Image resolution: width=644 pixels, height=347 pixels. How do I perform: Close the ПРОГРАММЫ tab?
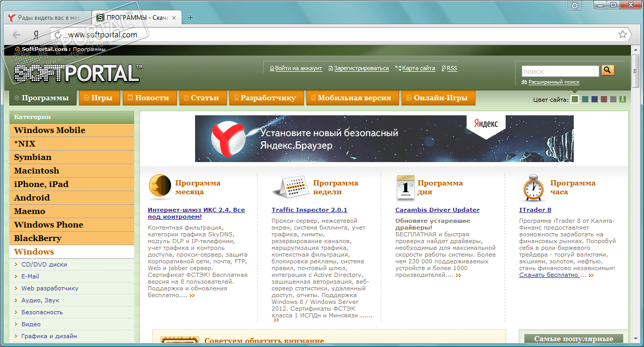tap(174, 17)
